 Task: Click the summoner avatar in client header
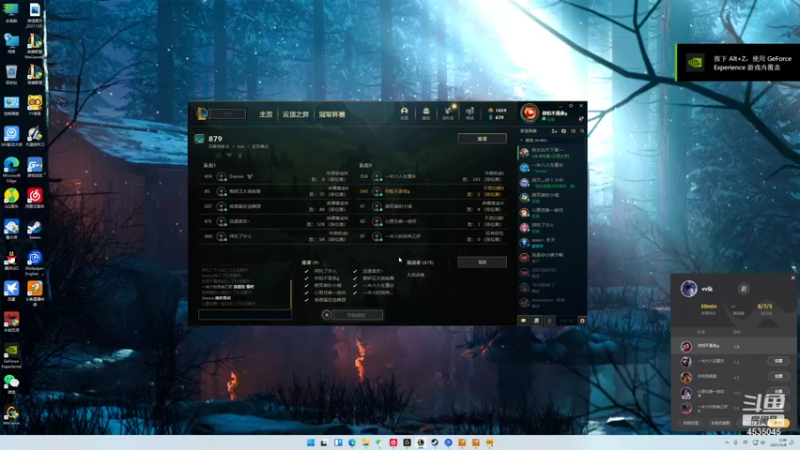[530, 113]
